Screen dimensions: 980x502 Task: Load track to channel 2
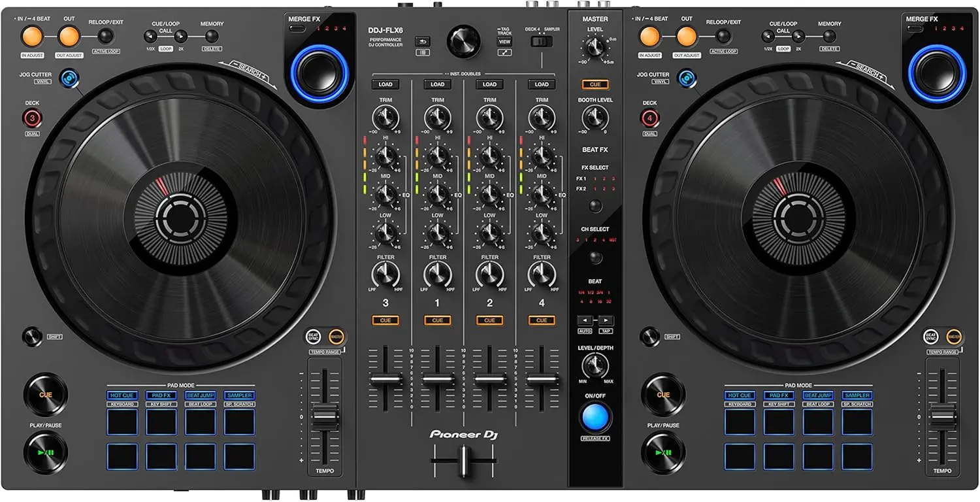click(490, 84)
